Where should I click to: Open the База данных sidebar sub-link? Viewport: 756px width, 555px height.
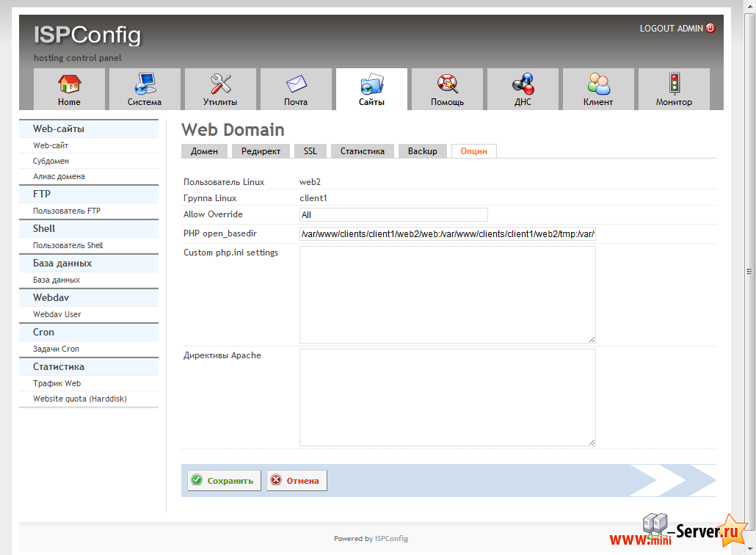pyautogui.click(x=57, y=280)
